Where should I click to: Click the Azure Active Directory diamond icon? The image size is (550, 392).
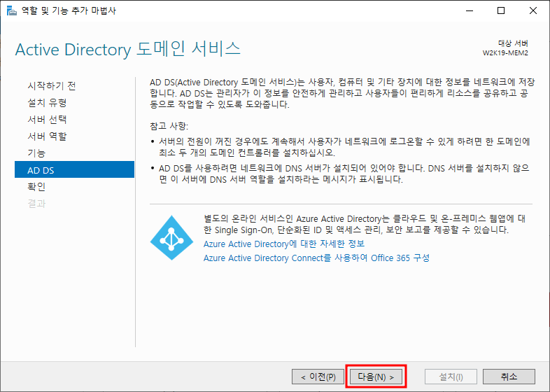point(171,237)
